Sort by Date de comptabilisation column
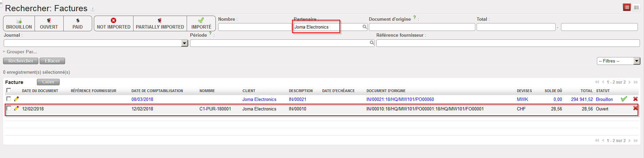This screenshot has height=158, width=644. tap(157, 91)
